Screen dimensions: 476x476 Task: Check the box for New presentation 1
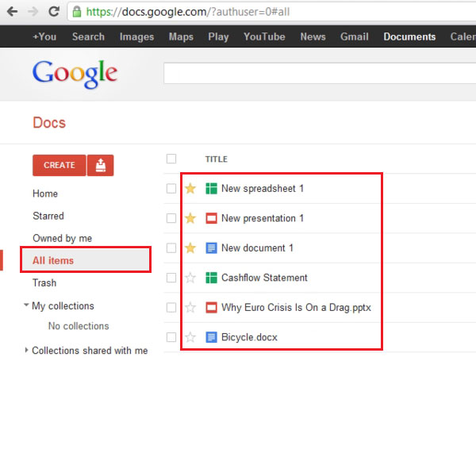pos(171,218)
